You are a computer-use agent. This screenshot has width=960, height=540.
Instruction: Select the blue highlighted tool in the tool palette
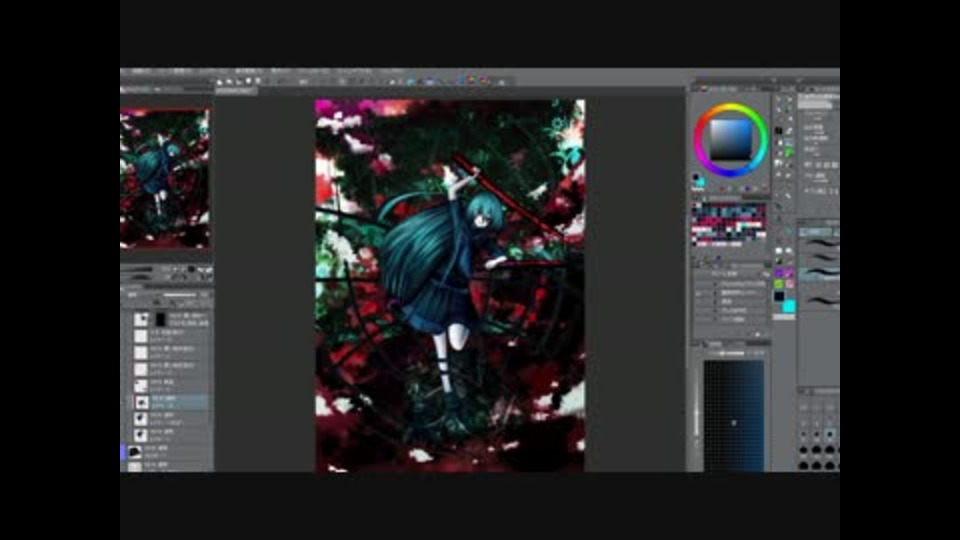coord(789,141)
